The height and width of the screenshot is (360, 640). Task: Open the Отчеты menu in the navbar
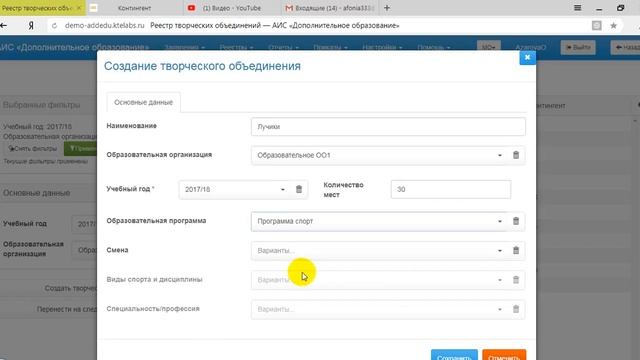coord(283,47)
